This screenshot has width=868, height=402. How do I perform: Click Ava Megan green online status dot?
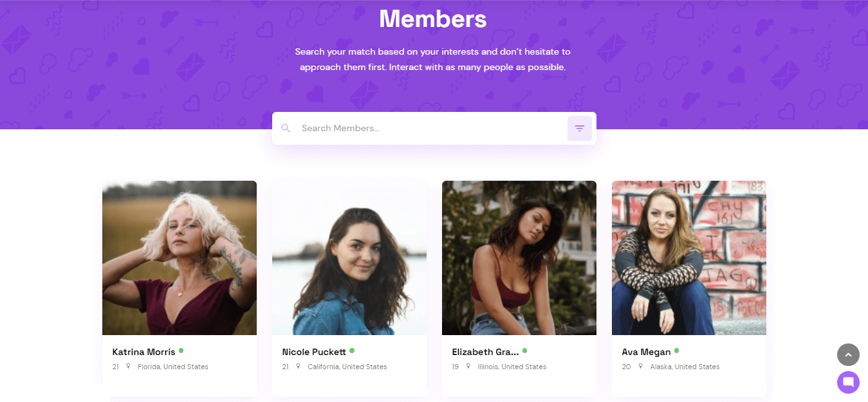pyautogui.click(x=676, y=351)
